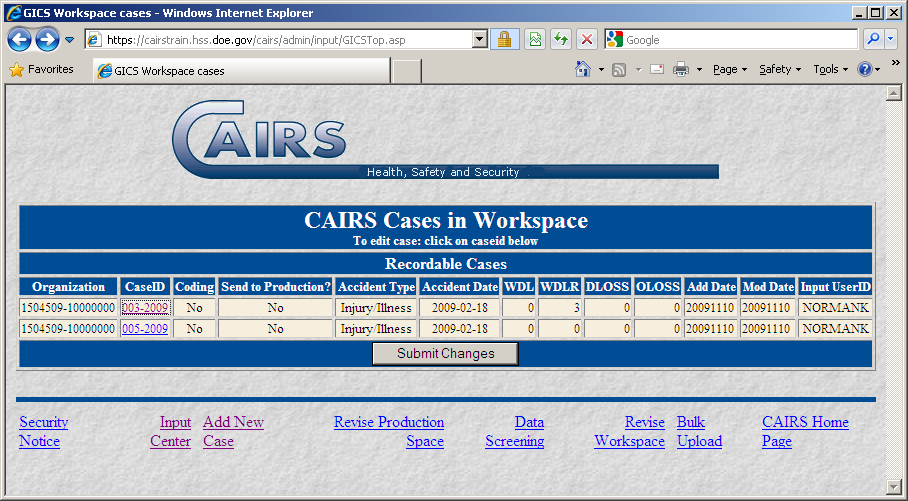Go forward with the browser Forward arrow
Screen dimensions: 908x501
point(47,39)
